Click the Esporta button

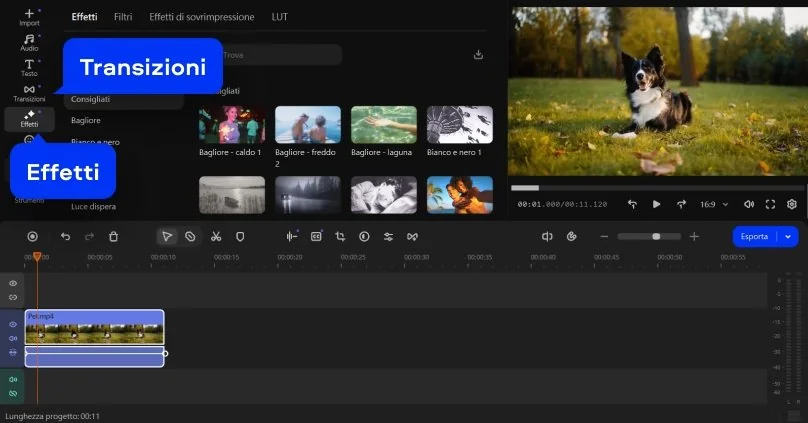coord(755,236)
